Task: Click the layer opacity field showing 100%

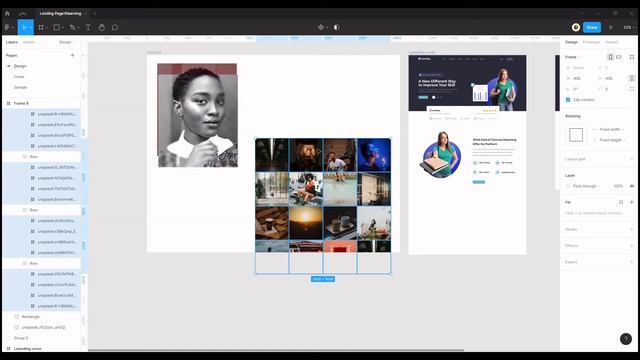Action: coord(618,186)
